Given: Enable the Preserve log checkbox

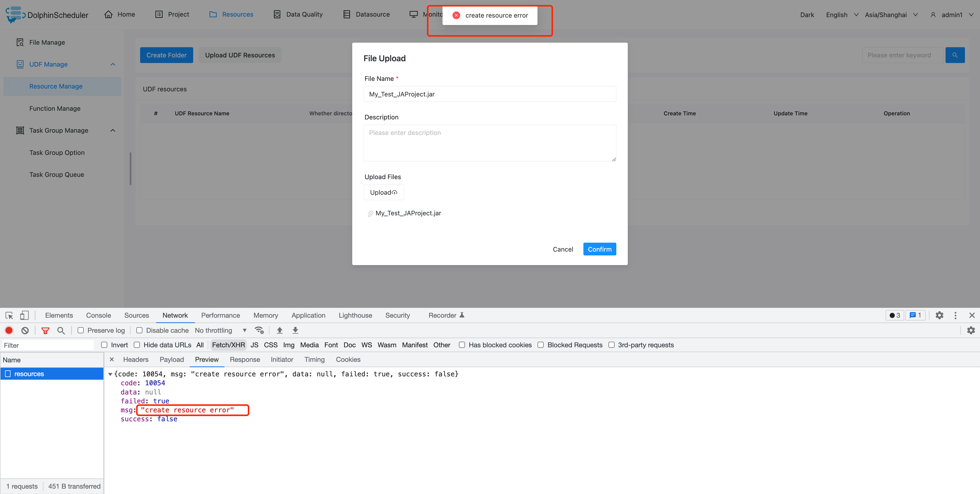Looking at the screenshot, I should [81, 330].
